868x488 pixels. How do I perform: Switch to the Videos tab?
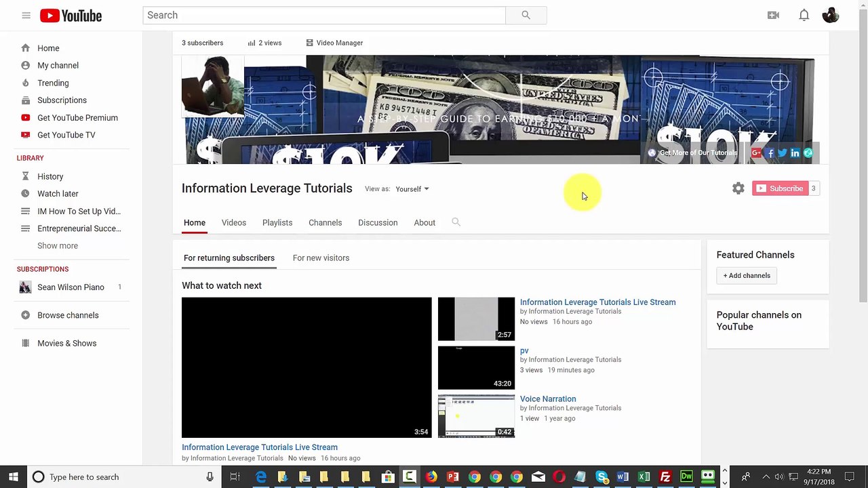[x=234, y=222]
